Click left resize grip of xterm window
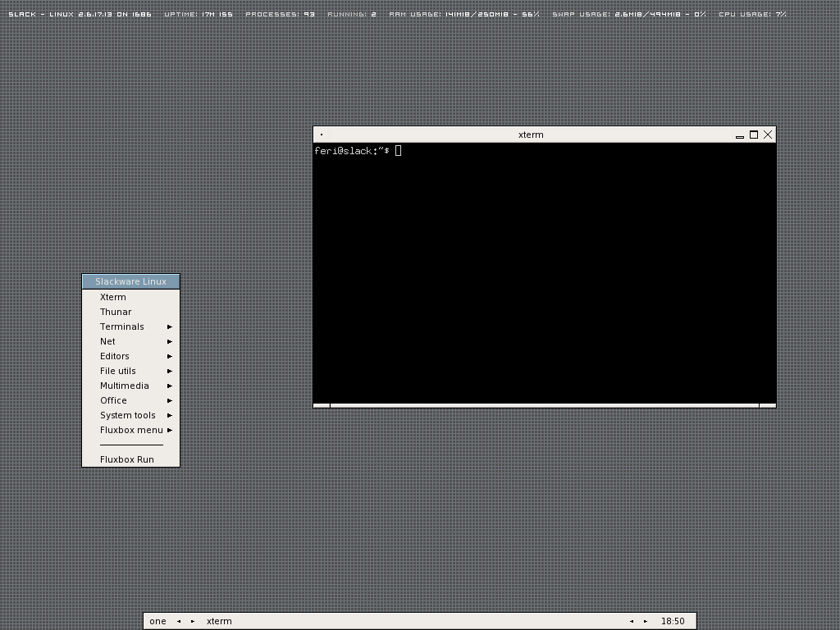Viewport: 840px width, 630px height. pos(322,405)
